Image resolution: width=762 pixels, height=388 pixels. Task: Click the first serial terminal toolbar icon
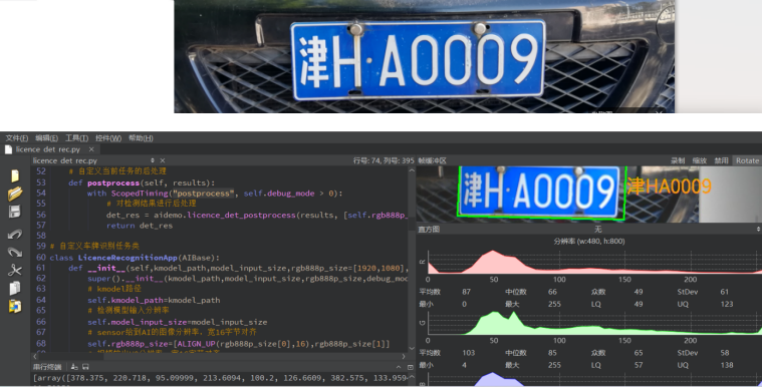coord(74,367)
